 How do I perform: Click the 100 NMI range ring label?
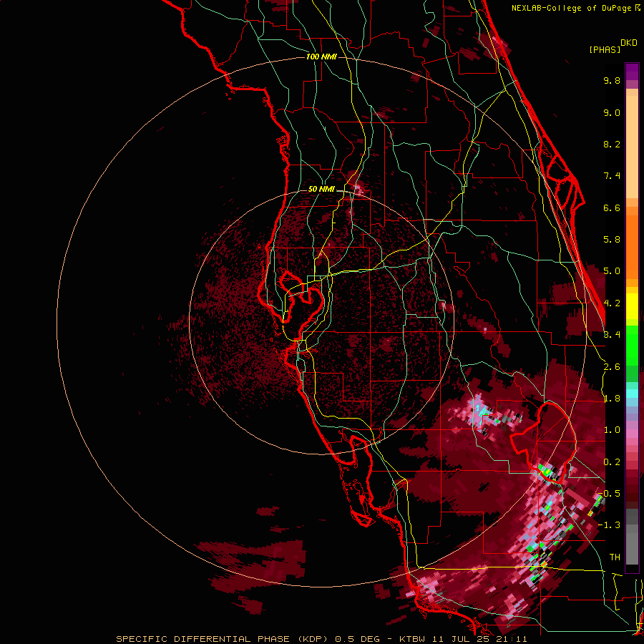point(321,57)
